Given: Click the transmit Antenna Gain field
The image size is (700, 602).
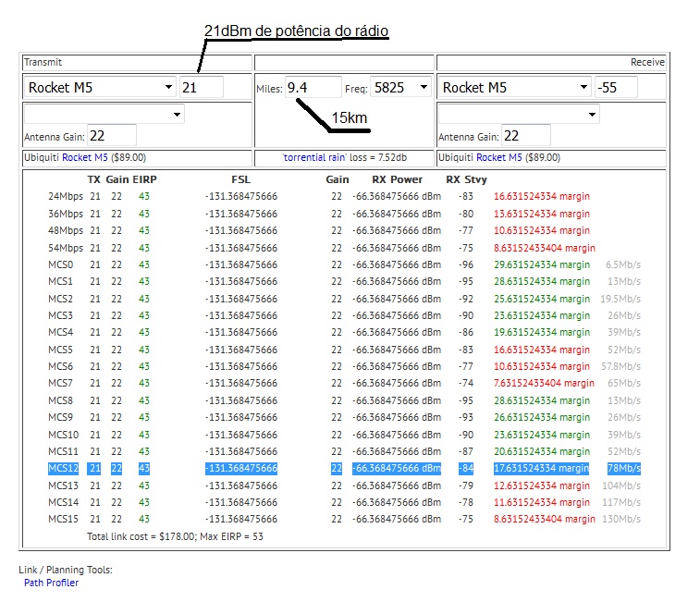Looking at the screenshot, I should click(x=112, y=135).
